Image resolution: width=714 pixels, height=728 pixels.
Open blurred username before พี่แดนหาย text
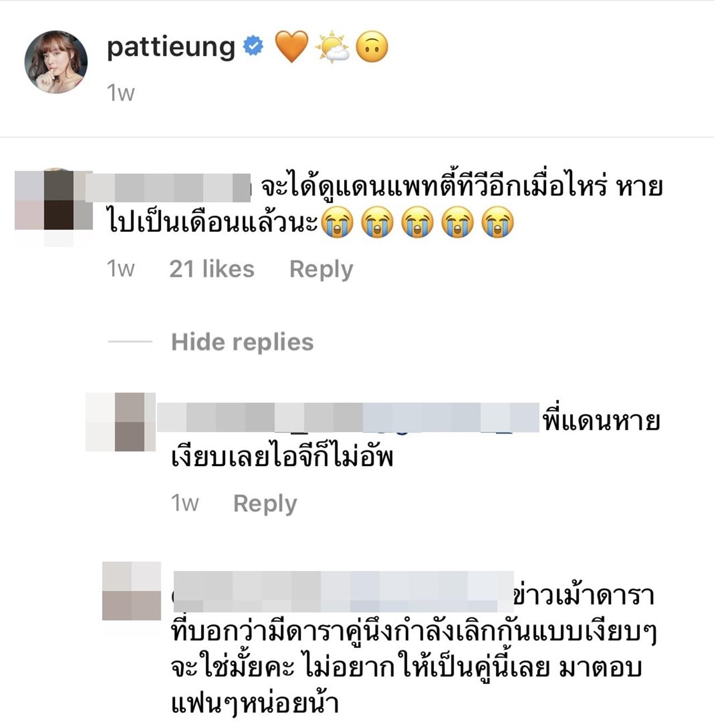point(348,418)
